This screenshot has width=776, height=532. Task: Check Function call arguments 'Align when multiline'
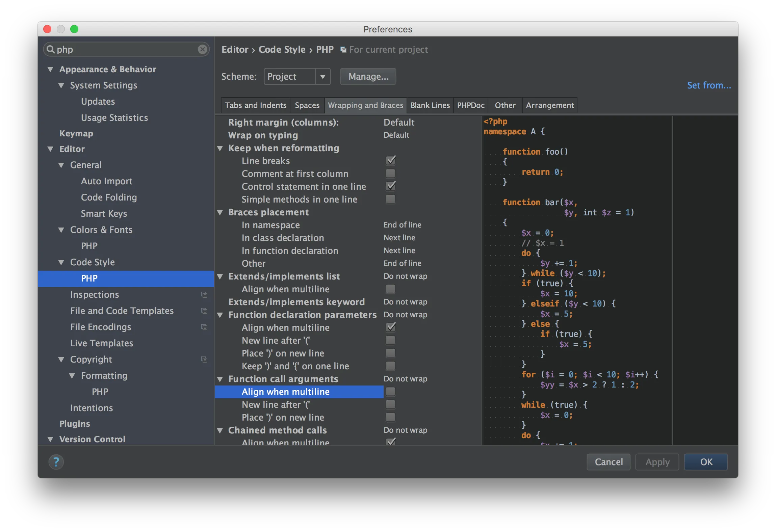(x=390, y=392)
